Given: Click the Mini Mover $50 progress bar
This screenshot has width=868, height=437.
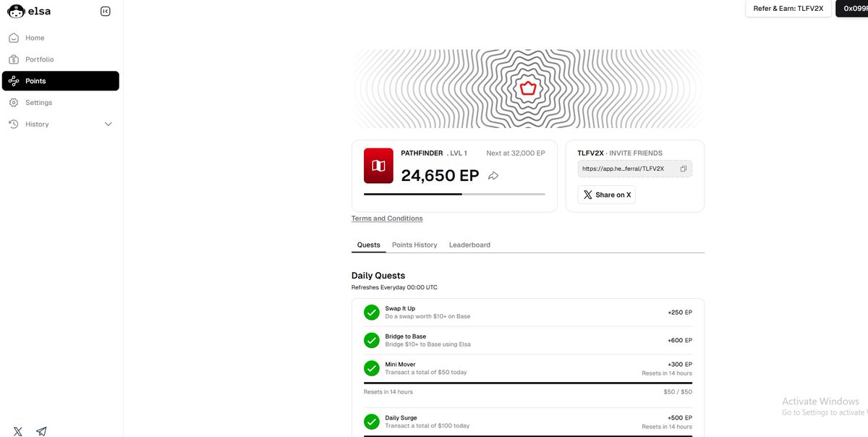Looking at the screenshot, I should click(528, 383).
